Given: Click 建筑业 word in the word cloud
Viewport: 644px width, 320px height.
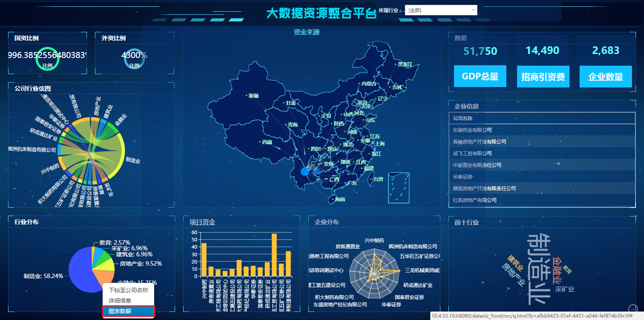Looking at the screenshot, I should (516, 263).
